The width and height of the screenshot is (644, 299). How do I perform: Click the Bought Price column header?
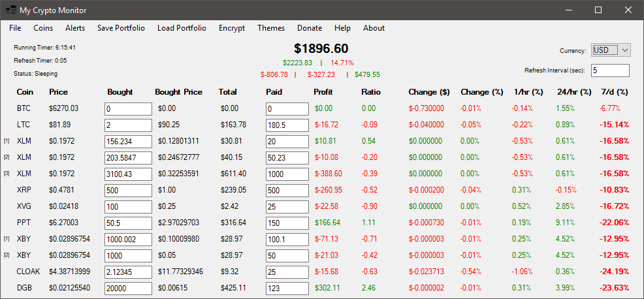tap(179, 93)
